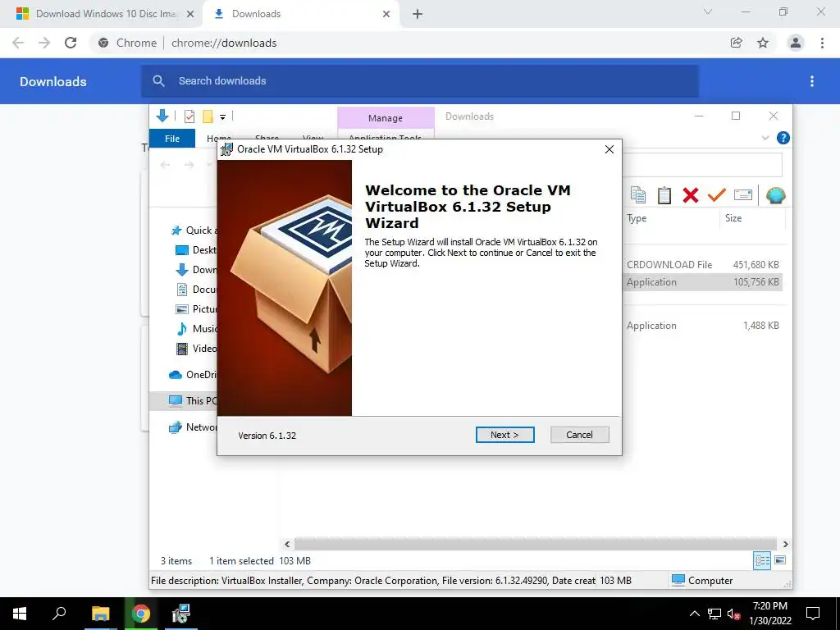Open Documents in navigation pane
Viewport: 840px width, 630px height.
(196, 290)
